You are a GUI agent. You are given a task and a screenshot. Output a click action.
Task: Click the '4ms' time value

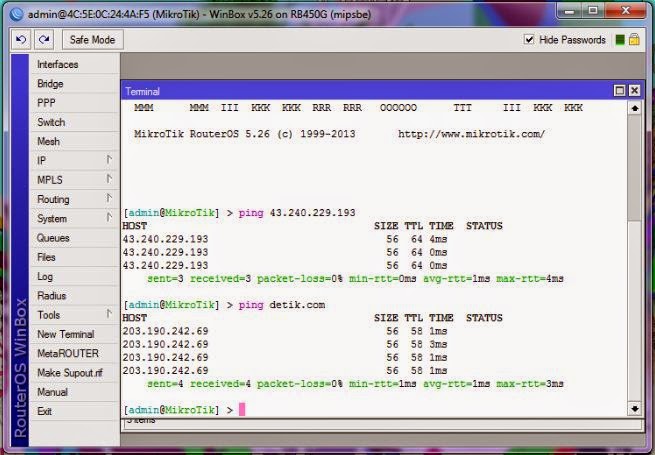[x=438, y=239]
